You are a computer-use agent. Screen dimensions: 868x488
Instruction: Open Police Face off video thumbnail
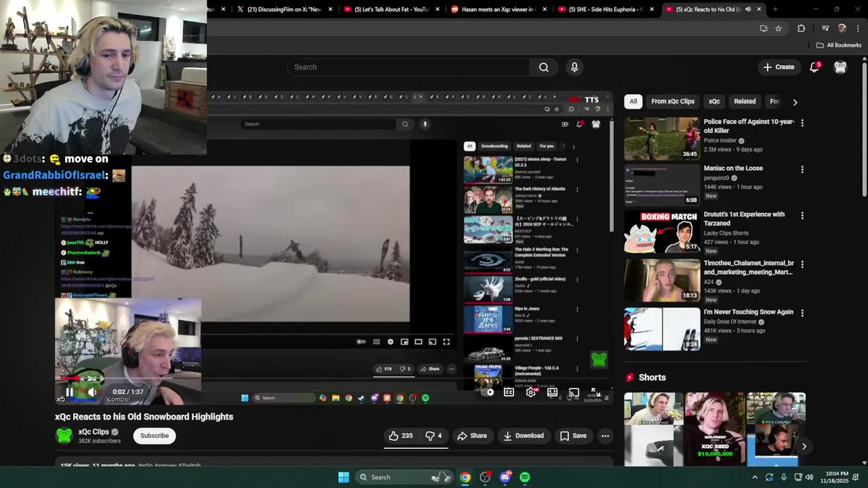662,139
